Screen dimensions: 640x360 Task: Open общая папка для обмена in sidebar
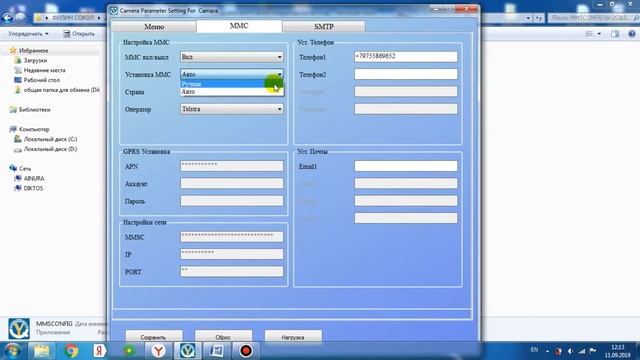pos(61,90)
